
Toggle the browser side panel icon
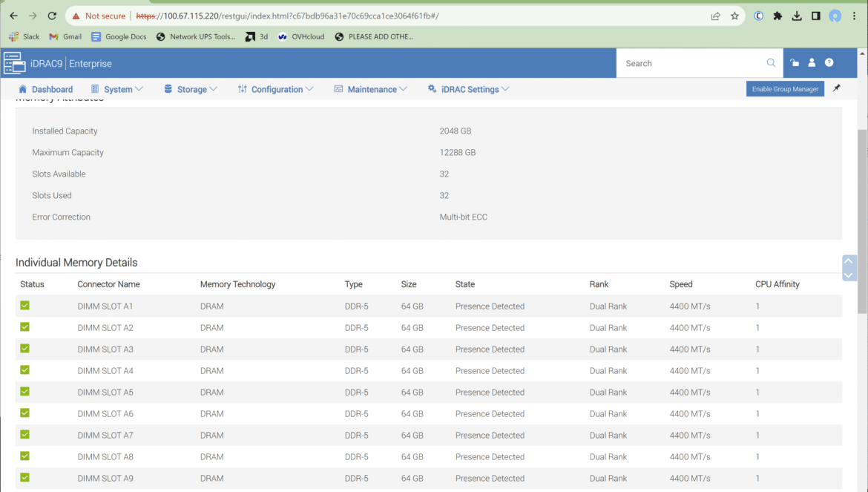815,16
